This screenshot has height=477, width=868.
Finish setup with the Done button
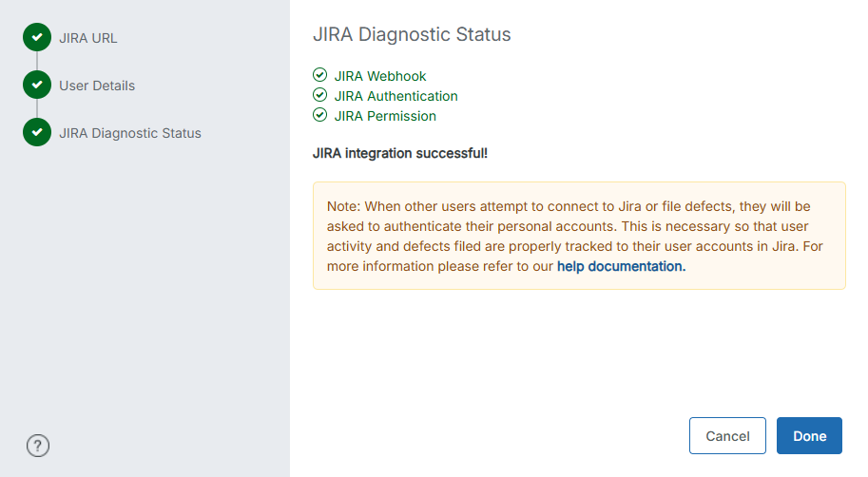[x=809, y=435]
